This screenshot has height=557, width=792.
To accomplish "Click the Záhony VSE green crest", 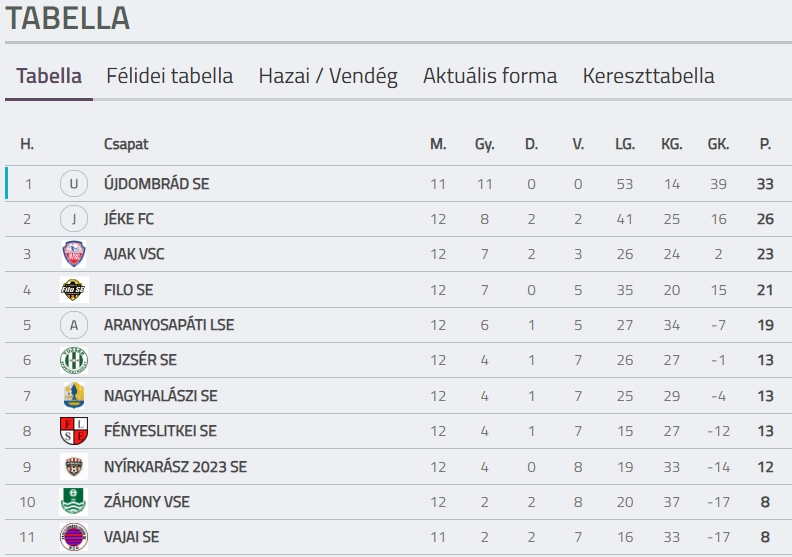I will coord(74,501).
